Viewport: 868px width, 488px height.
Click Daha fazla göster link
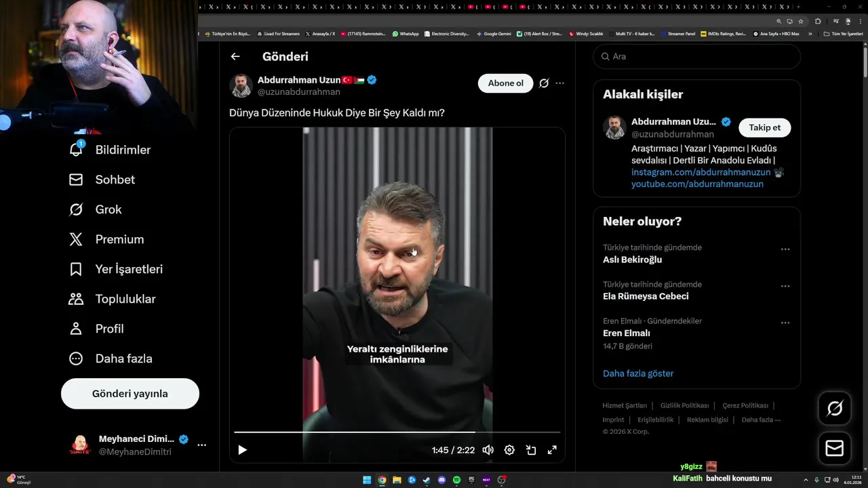click(x=638, y=373)
